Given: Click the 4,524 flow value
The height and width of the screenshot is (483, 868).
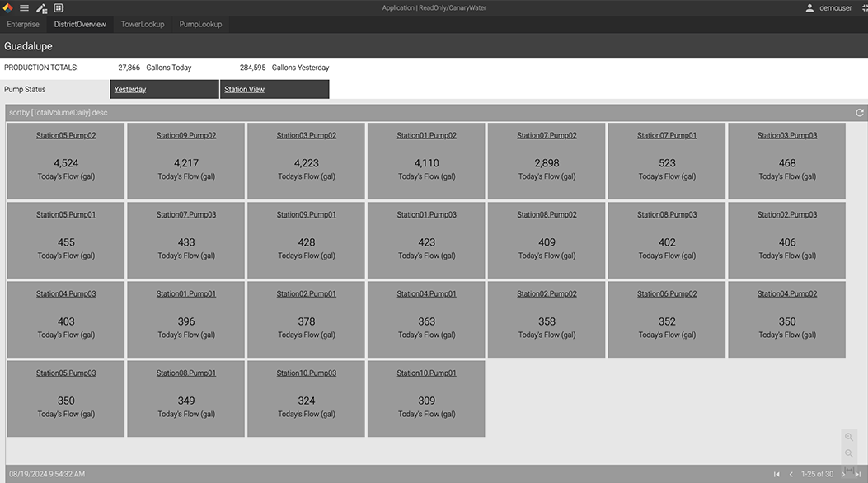Looking at the screenshot, I should pyautogui.click(x=66, y=163).
